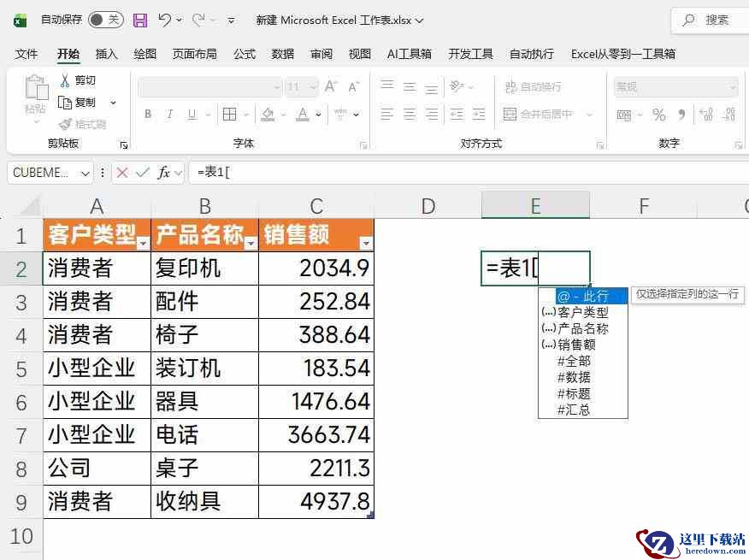
Task: Click the font color red A swatch
Action: click(x=303, y=115)
